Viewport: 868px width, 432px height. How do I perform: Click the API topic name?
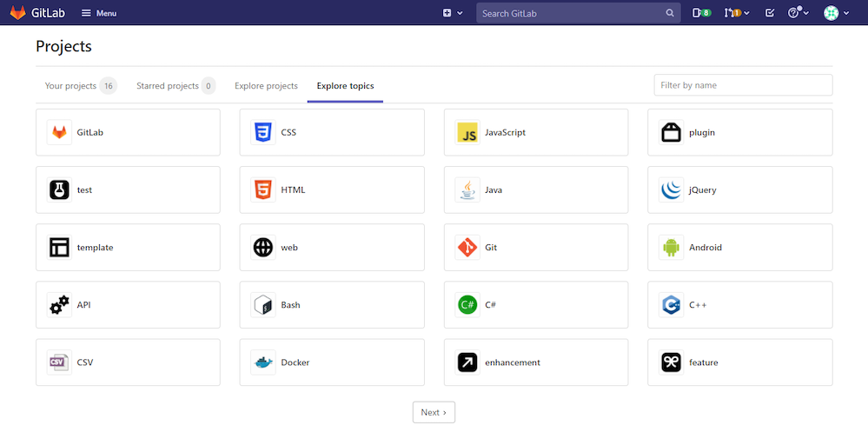tap(83, 305)
